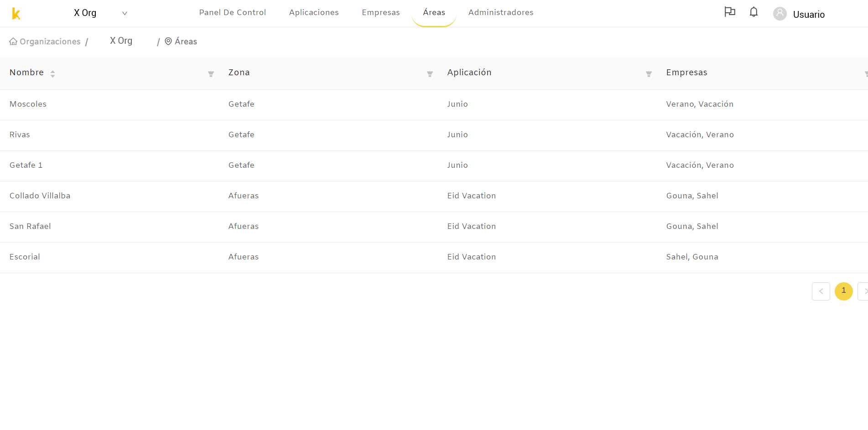This screenshot has width=868, height=430.
Task: Click Nombre column header
Action: click(26, 73)
